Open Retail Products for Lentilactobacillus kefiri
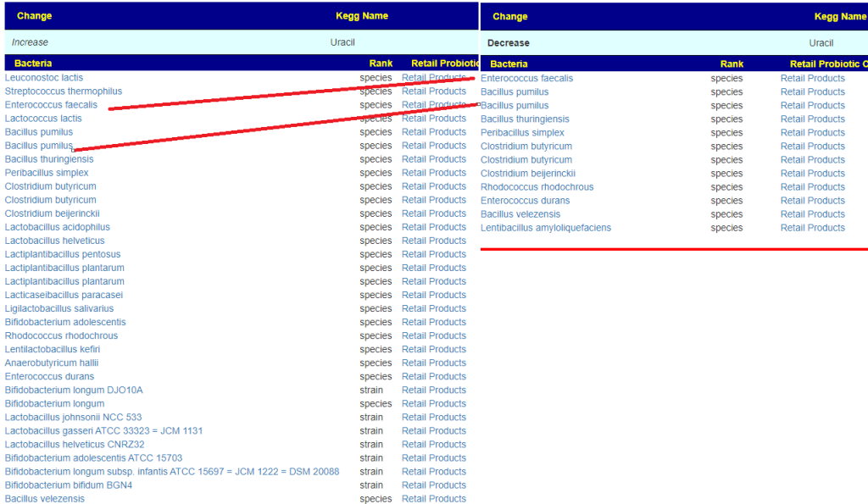The width and height of the screenshot is (868, 504). coord(434,349)
